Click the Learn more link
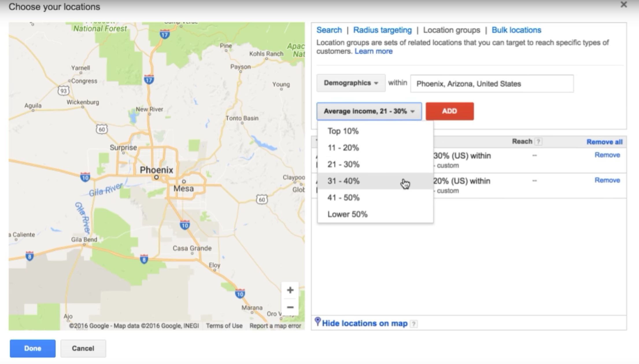Screen dimensions: 639x364 (373, 51)
